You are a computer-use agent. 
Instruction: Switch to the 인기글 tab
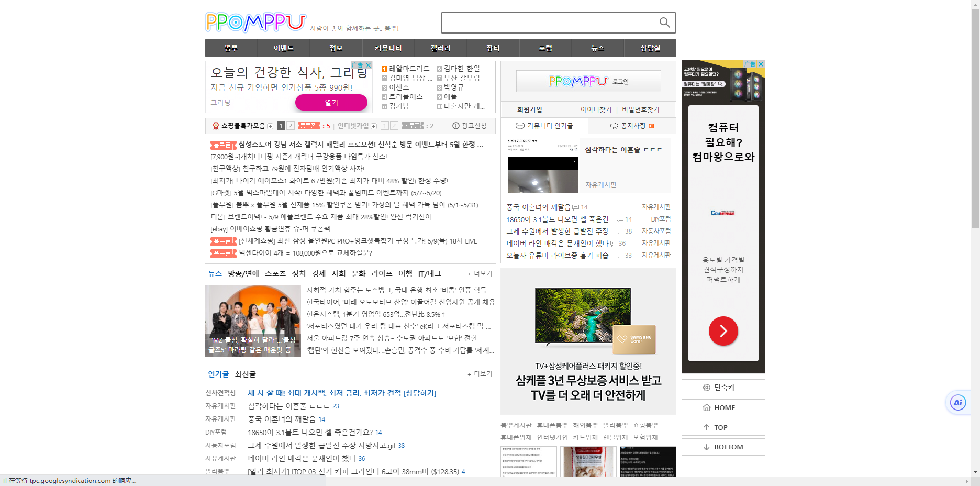[x=218, y=374]
